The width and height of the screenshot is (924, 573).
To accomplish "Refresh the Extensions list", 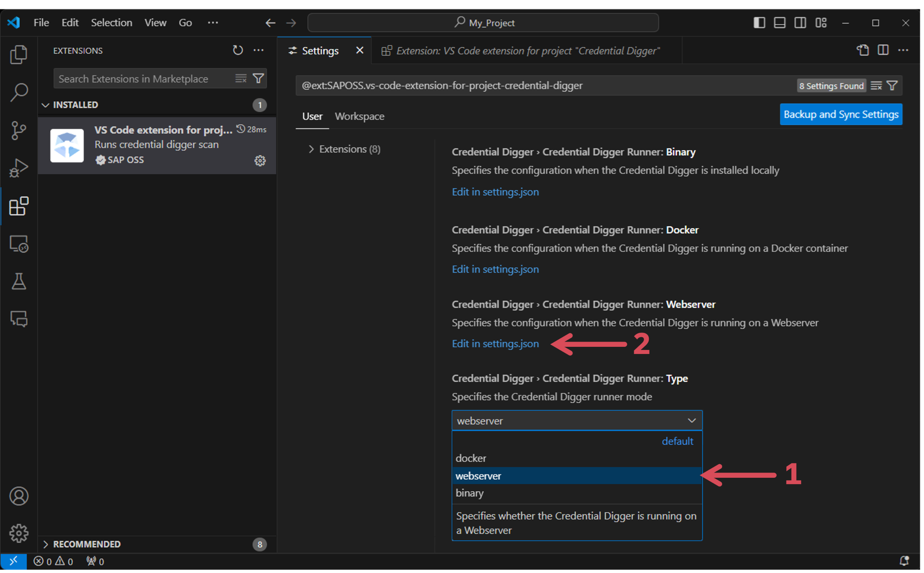I will click(238, 50).
